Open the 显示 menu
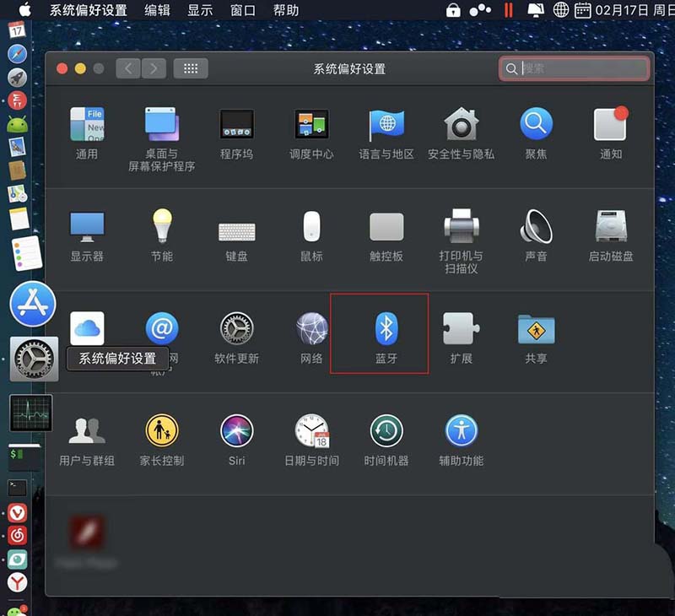The height and width of the screenshot is (616, 675). [200, 10]
